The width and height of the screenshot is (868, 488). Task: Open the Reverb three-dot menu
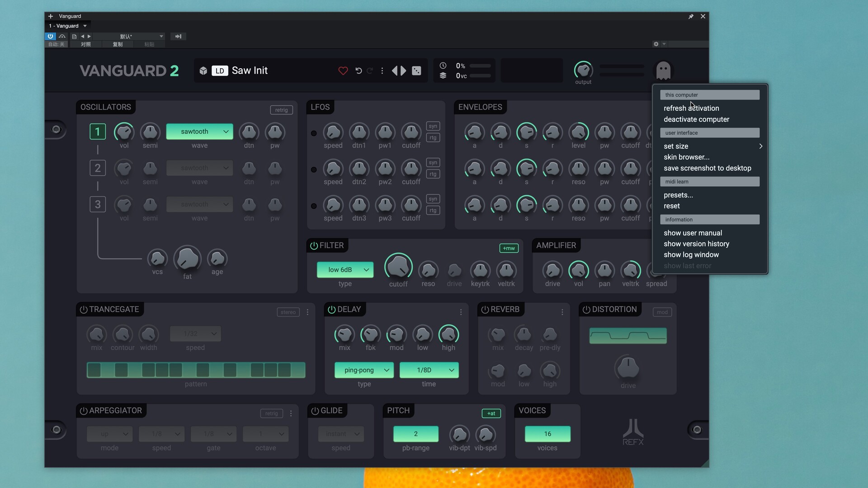click(562, 312)
